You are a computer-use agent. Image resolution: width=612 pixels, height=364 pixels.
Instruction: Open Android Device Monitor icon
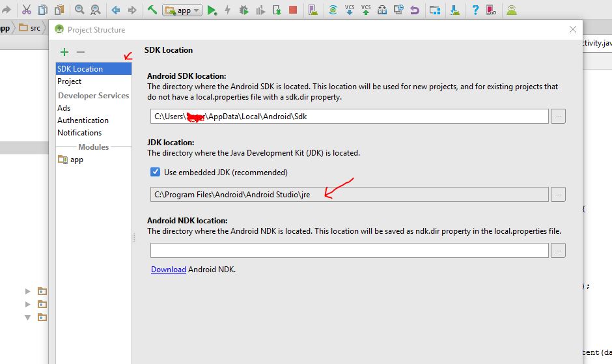click(512, 10)
